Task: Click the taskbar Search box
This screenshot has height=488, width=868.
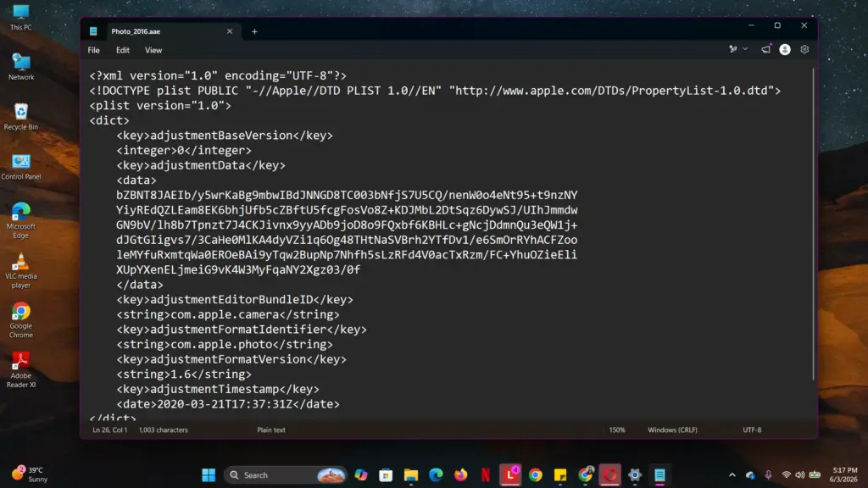Action: click(x=285, y=474)
